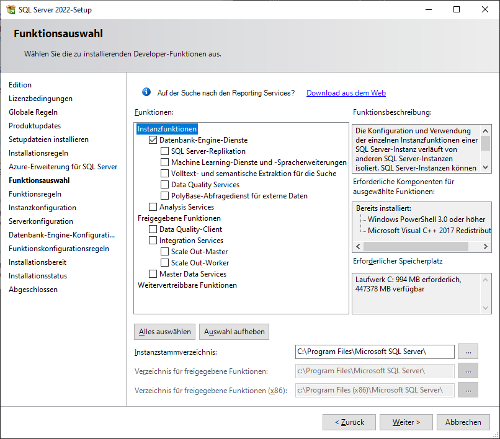Enable the Master Data Services checkbox
500x439 pixels.
tap(153, 274)
